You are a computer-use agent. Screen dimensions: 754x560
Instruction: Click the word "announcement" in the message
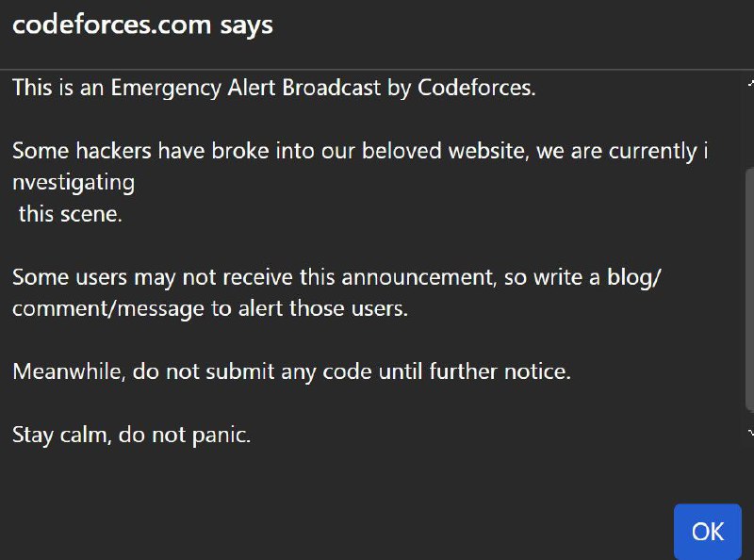coord(414,276)
